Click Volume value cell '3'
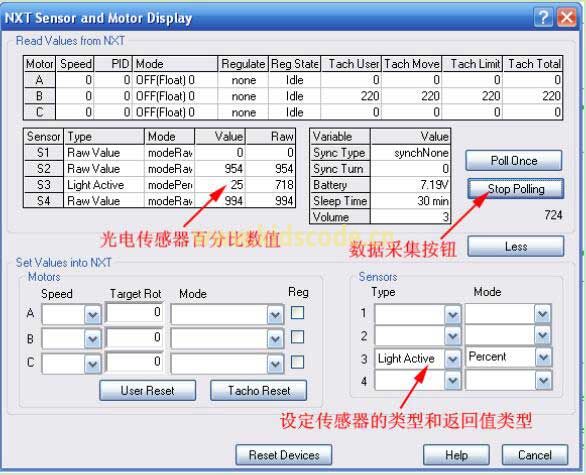Image resolution: width=586 pixels, height=475 pixels. pyautogui.click(x=410, y=217)
